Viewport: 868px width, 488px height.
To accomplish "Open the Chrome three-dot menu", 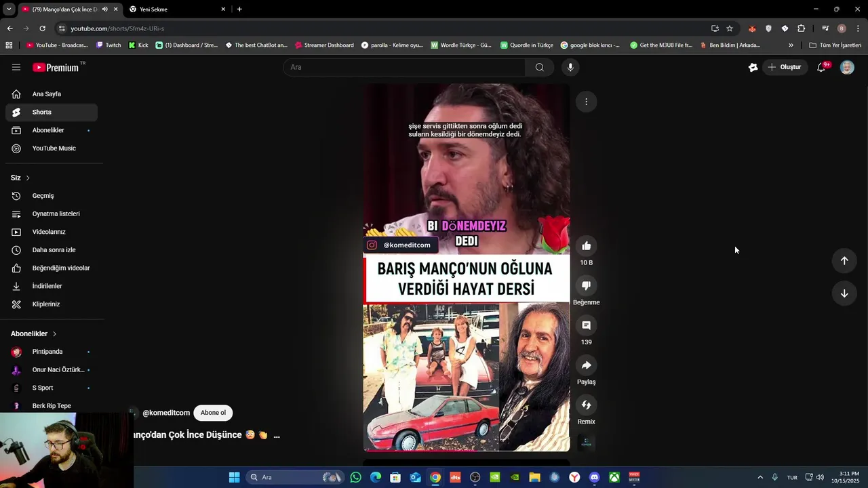I will (x=858, y=28).
